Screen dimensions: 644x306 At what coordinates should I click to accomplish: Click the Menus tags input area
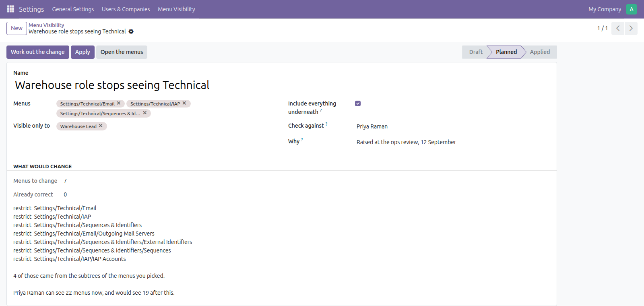point(166,108)
